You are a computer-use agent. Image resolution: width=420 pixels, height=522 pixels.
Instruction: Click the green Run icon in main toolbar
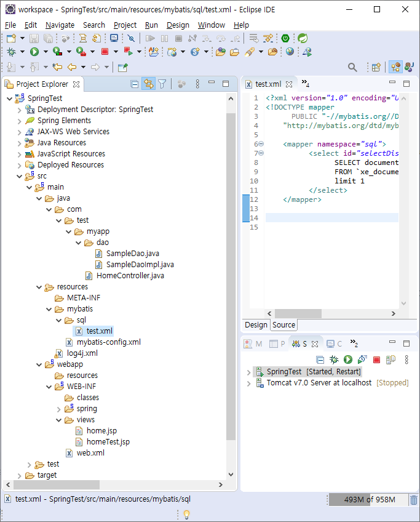(34, 52)
